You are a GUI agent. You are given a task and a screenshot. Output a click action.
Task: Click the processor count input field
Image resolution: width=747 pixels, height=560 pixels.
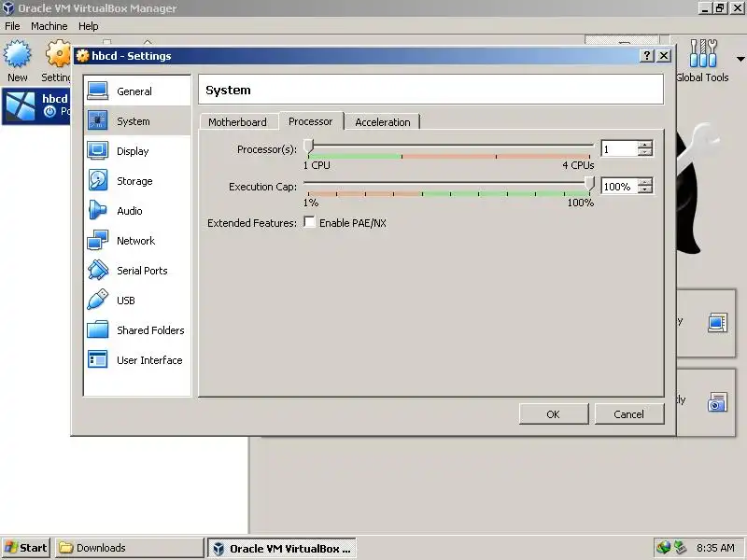(619, 149)
